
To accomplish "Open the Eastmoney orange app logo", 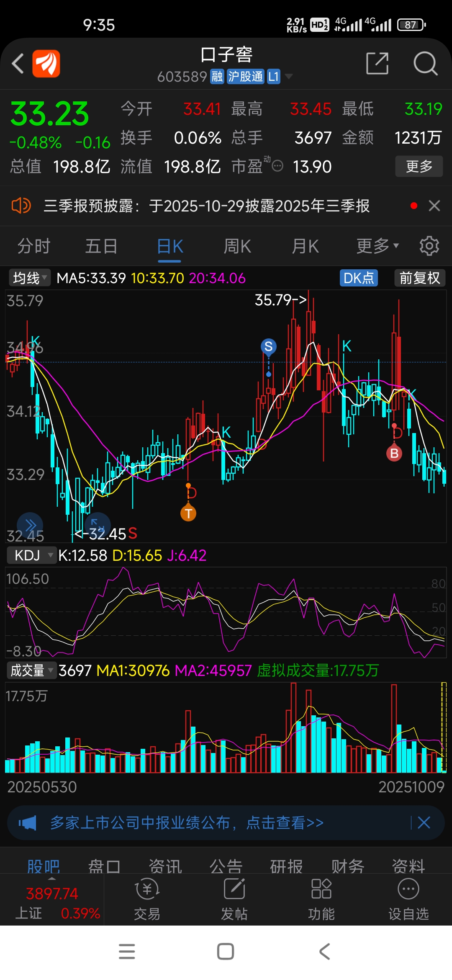I will click(x=46, y=64).
